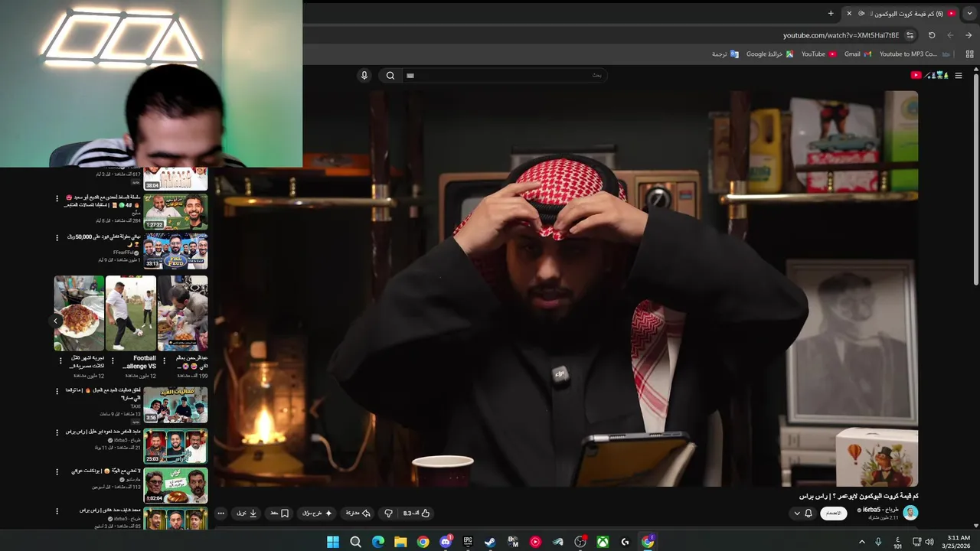Viewport: 980px width, 551px height.
Task: Open Epic Games launcher from taskbar
Action: [x=468, y=542]
